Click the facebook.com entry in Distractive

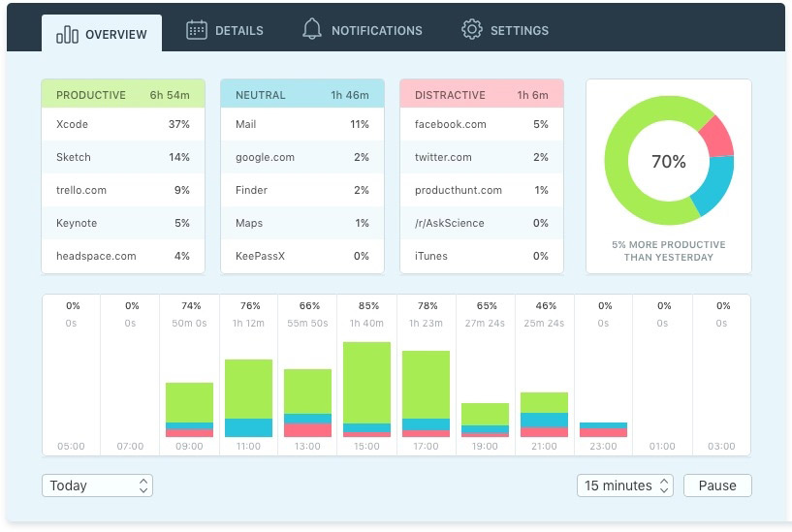(481, 124)
